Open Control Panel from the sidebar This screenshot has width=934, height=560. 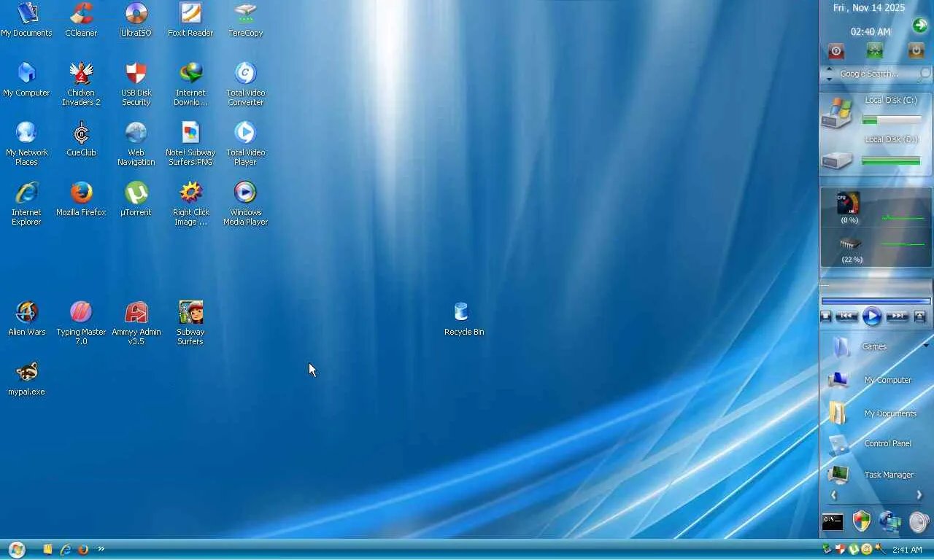(870, 444)
